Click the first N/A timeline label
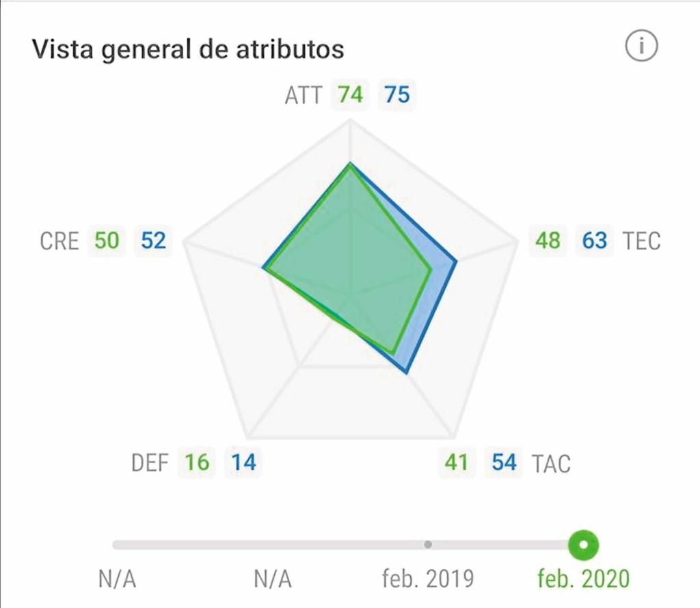The width and height of the screenshot is (700, 608). 117,579
